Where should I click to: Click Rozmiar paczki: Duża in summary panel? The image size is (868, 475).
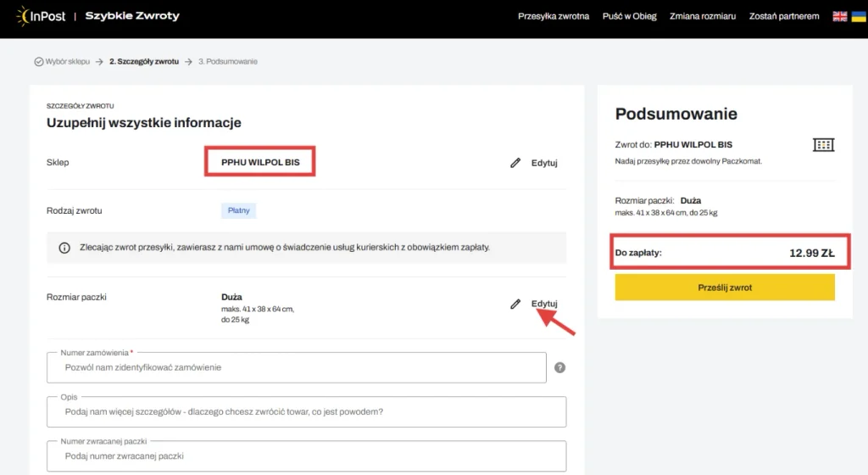tap(658, 200)
